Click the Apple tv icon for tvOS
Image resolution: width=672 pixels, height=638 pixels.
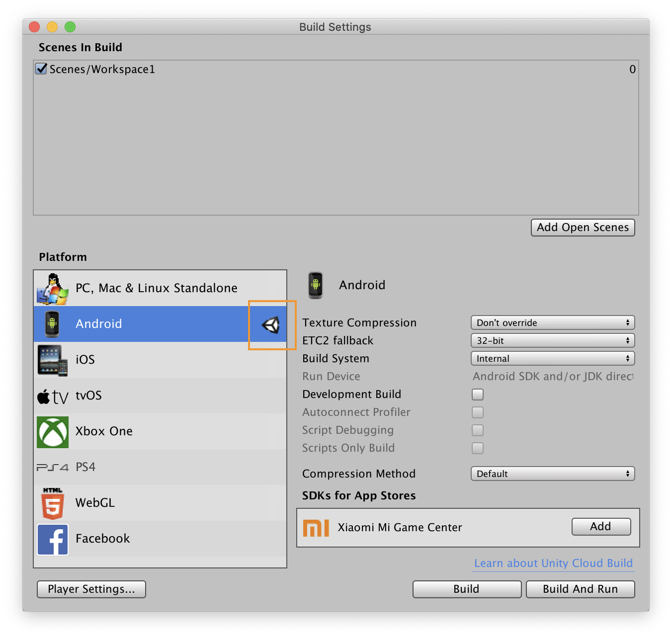coord(52,397)
